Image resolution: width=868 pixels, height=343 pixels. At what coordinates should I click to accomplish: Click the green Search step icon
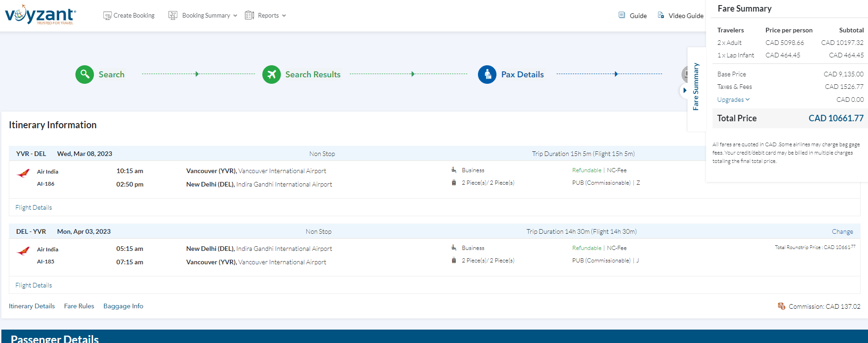[x=85, y=74]
